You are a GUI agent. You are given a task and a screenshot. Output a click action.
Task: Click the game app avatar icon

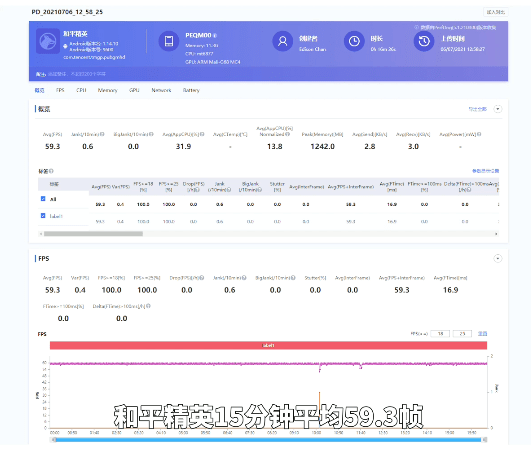[48, 41]
